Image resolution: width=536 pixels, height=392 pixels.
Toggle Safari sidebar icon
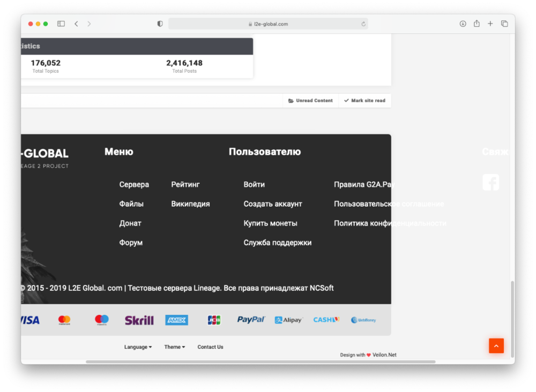click(x=61, y=24)
